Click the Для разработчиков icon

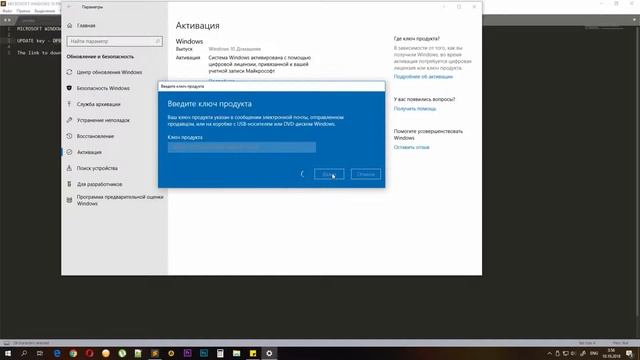pyautogui.click(x=69, y=184)
